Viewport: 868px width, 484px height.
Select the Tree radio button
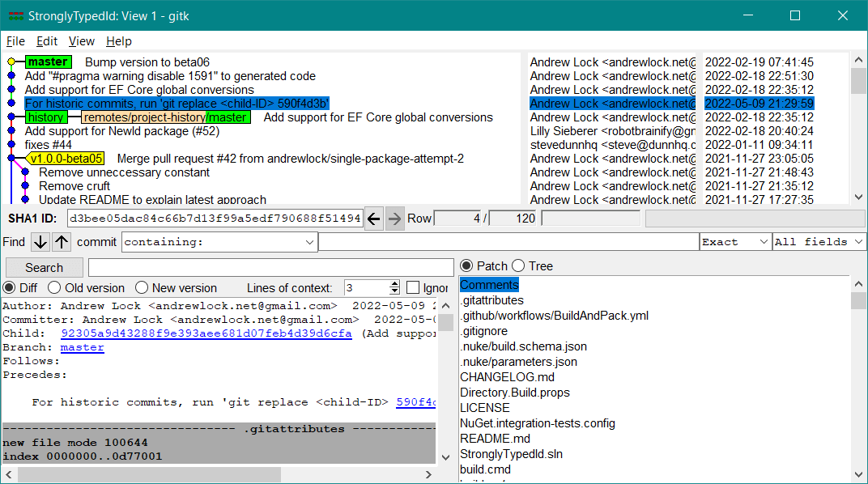(x=518, y=266)
